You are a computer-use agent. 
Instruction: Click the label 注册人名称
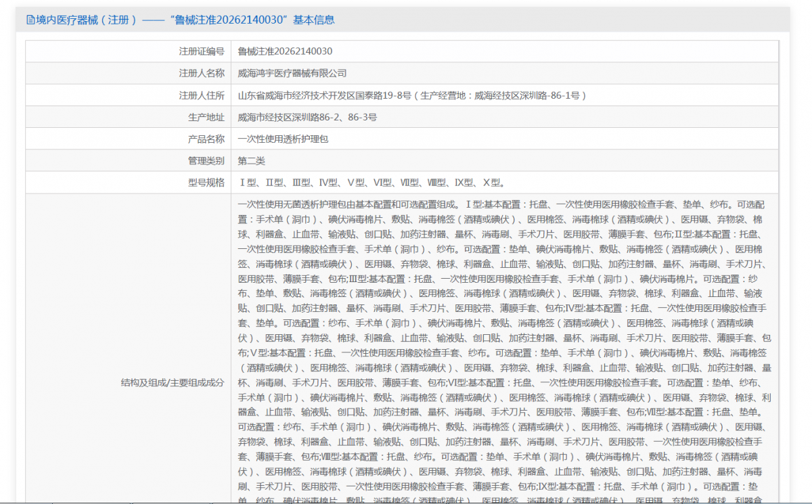coord(202,73)
